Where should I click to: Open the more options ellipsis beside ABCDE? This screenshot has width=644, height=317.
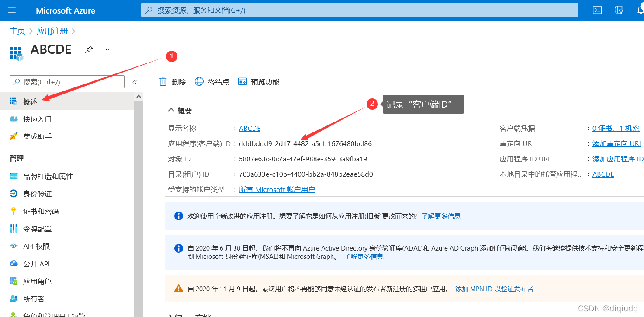[x=106, y=49]
